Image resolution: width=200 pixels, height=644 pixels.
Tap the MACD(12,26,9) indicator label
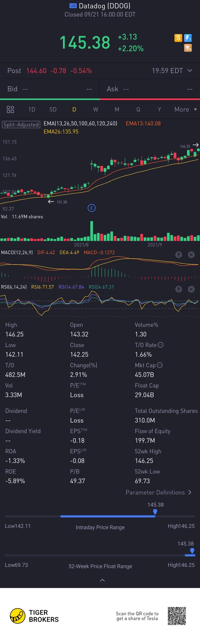click(17, 252)
